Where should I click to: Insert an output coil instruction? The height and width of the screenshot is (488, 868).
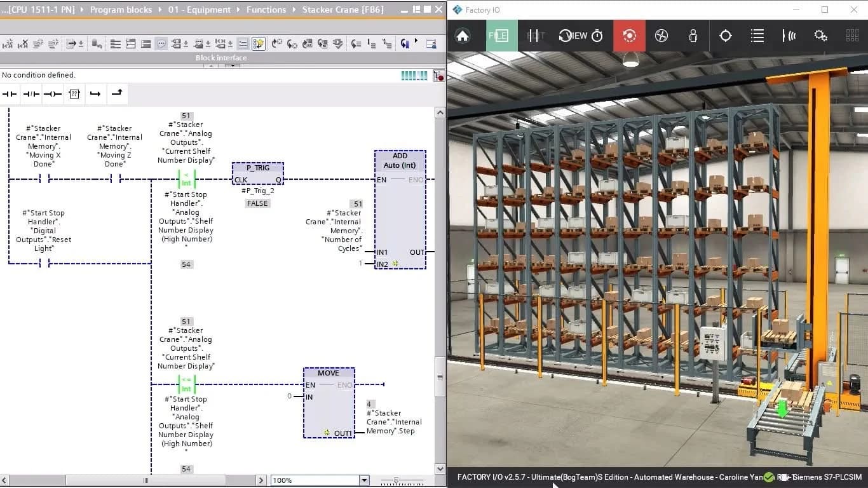point(53,94)
